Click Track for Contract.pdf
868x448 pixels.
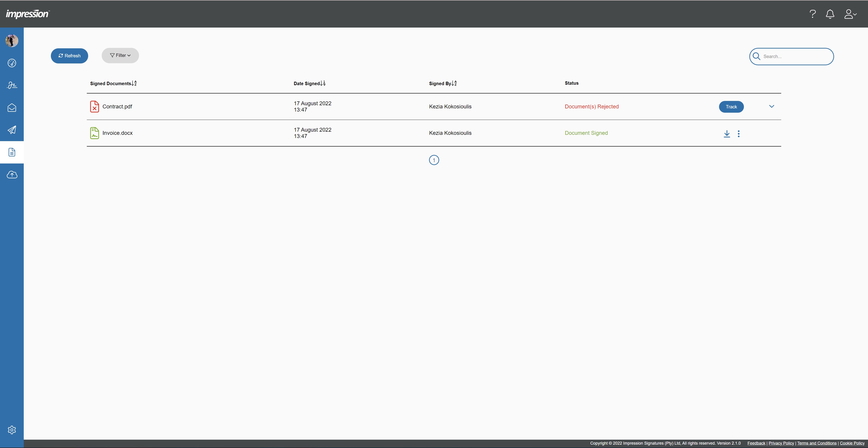[731, 107]
